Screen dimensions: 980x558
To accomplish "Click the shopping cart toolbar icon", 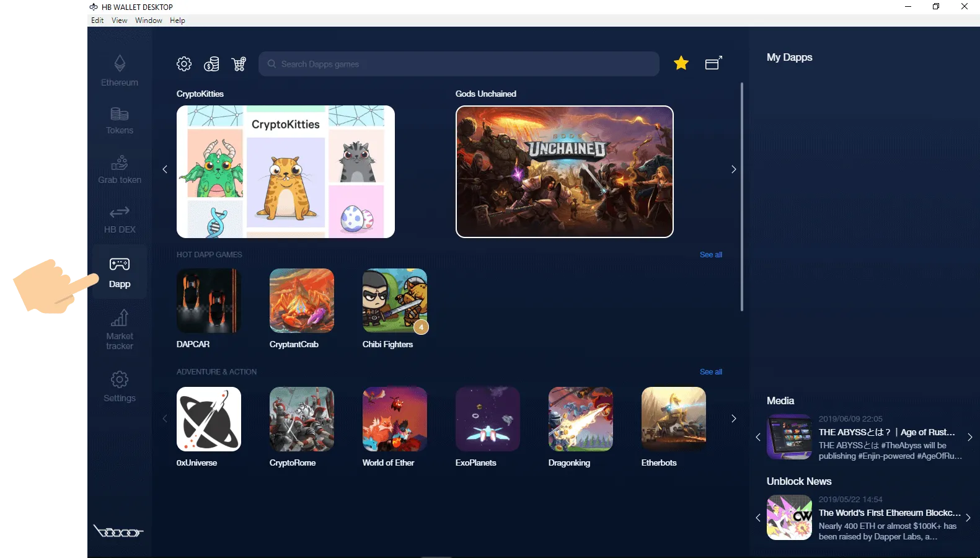I will (x=239, y=64).
